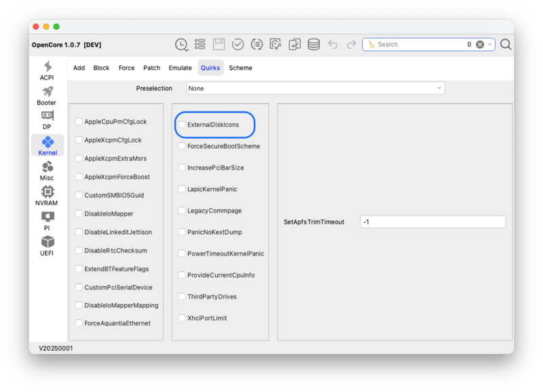
Task: Switch to the Scheme tab
Action: [x=240, y=68]
